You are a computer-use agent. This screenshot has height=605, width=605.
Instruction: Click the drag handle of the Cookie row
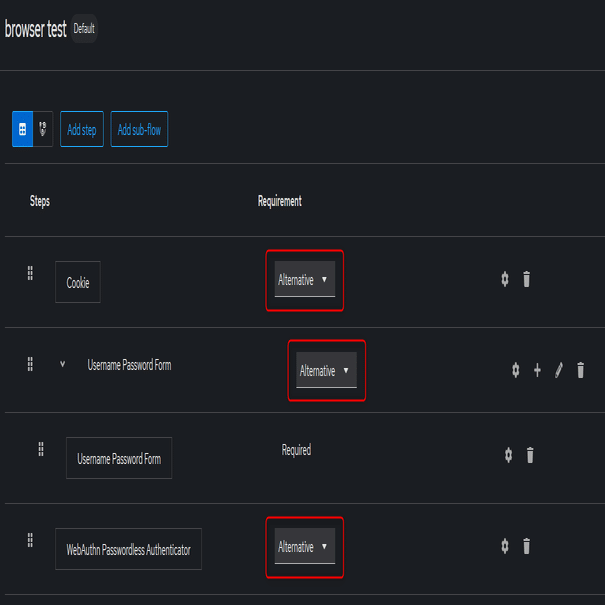30,273
